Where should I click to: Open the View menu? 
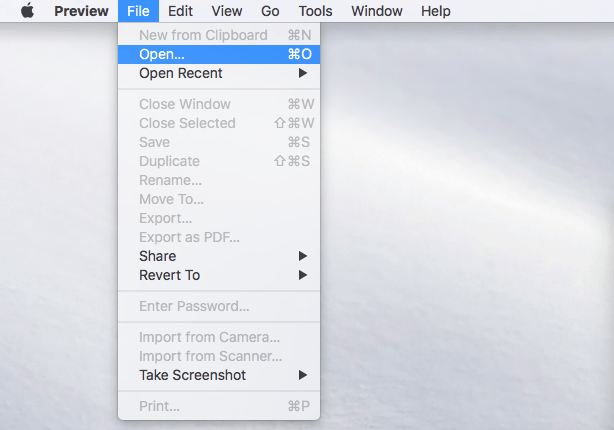(x=227, y=11)
